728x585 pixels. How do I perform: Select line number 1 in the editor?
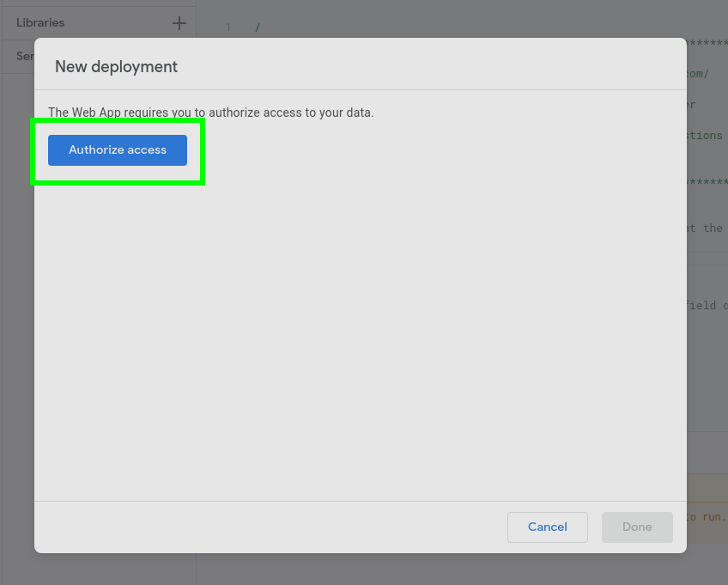(x=228, y=27)
